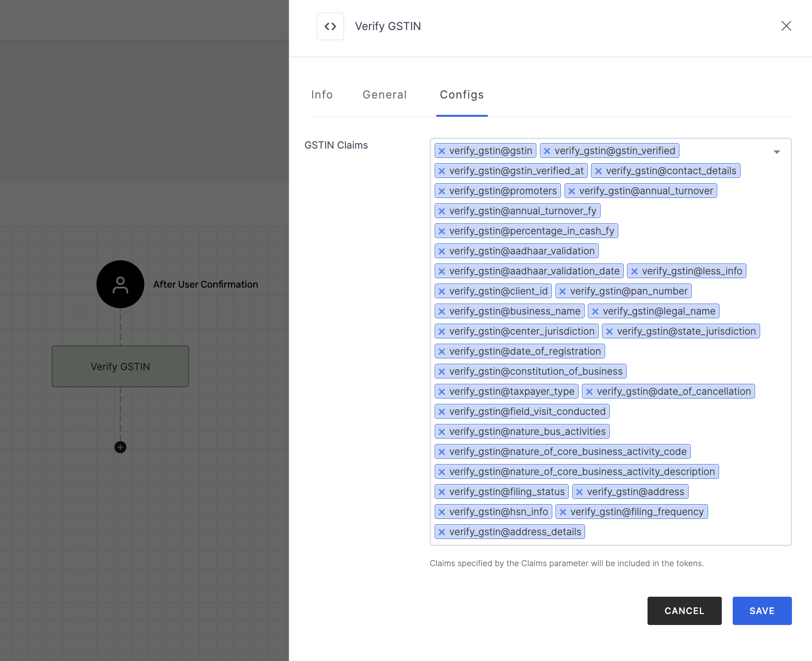Remove the verify_gstin@percentage_in_cash_fy tag

[442, 231]
